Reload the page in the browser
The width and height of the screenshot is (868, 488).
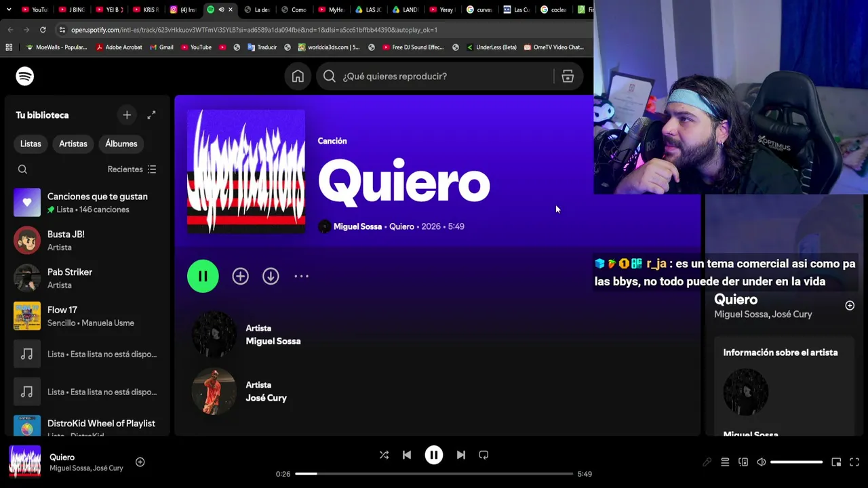click(x=43, y=30)
